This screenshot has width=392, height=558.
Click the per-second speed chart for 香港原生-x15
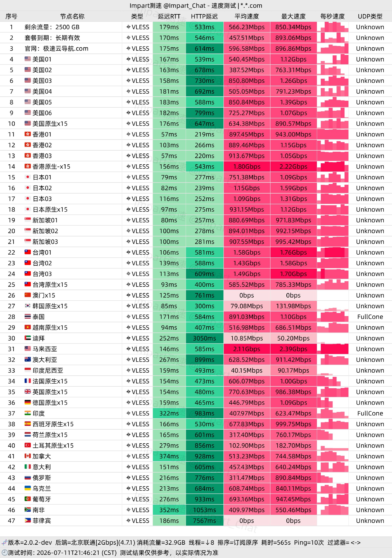coord(333,167)
